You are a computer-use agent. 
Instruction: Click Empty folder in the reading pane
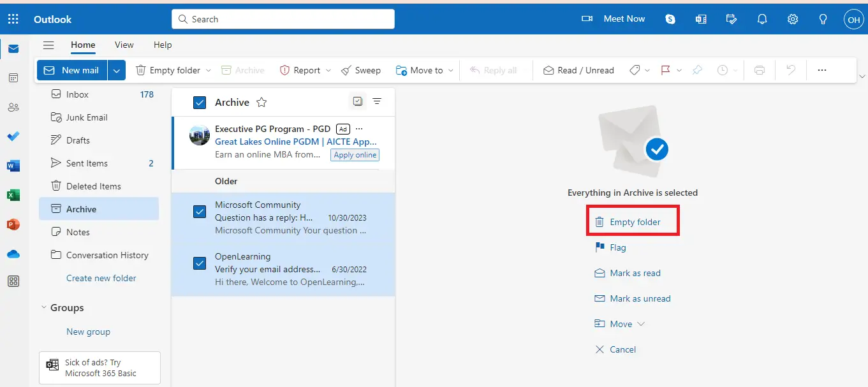tap(628, 222)
